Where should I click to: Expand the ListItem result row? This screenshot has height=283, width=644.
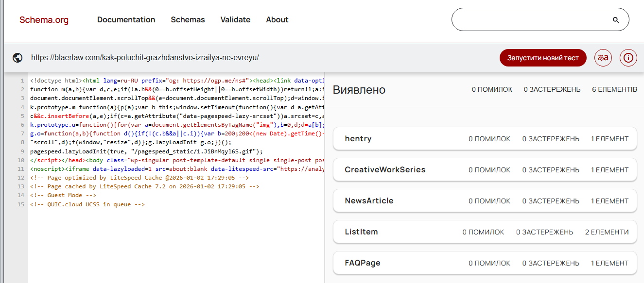(x=485, y=232)
